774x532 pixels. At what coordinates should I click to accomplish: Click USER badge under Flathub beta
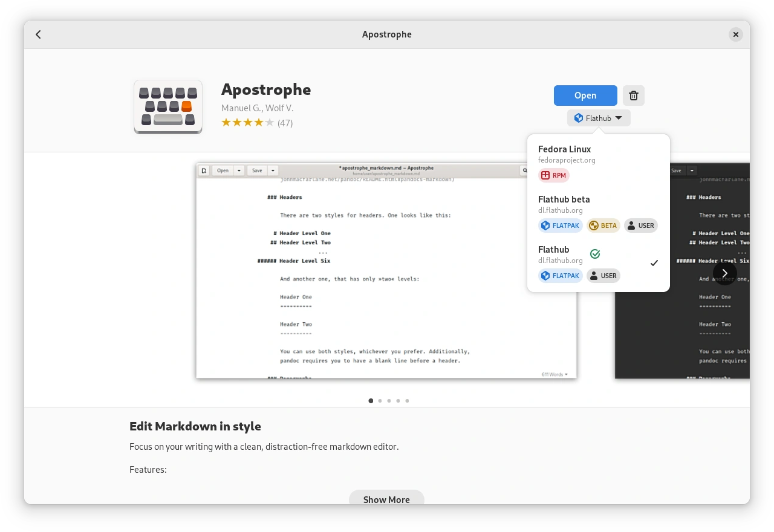[641, 225]
